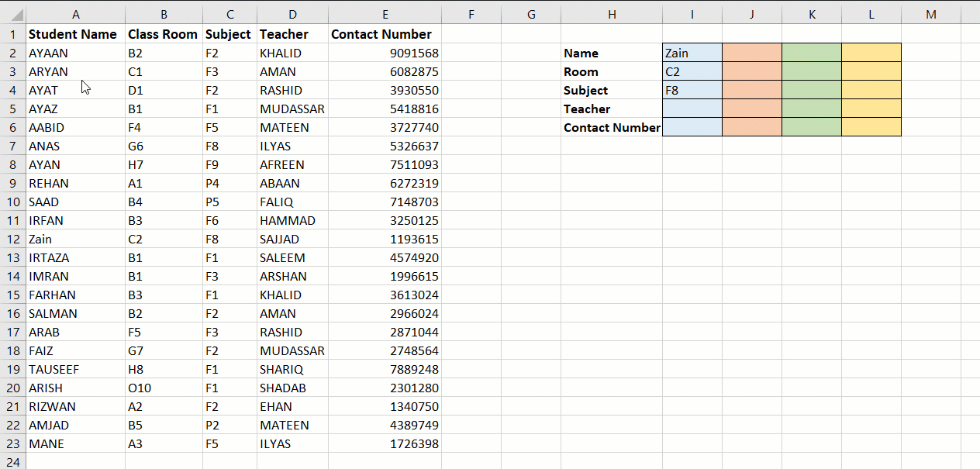The width and height of the screenshot is (980, 469).
Task: Select column F header
Action: [471, 15]
